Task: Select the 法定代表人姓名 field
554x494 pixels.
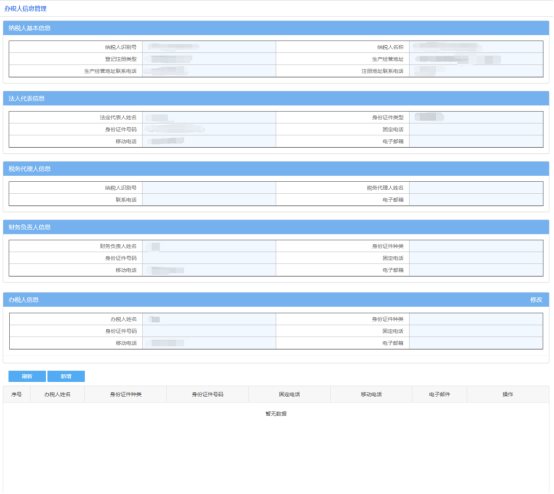Action: pos(209,118)
